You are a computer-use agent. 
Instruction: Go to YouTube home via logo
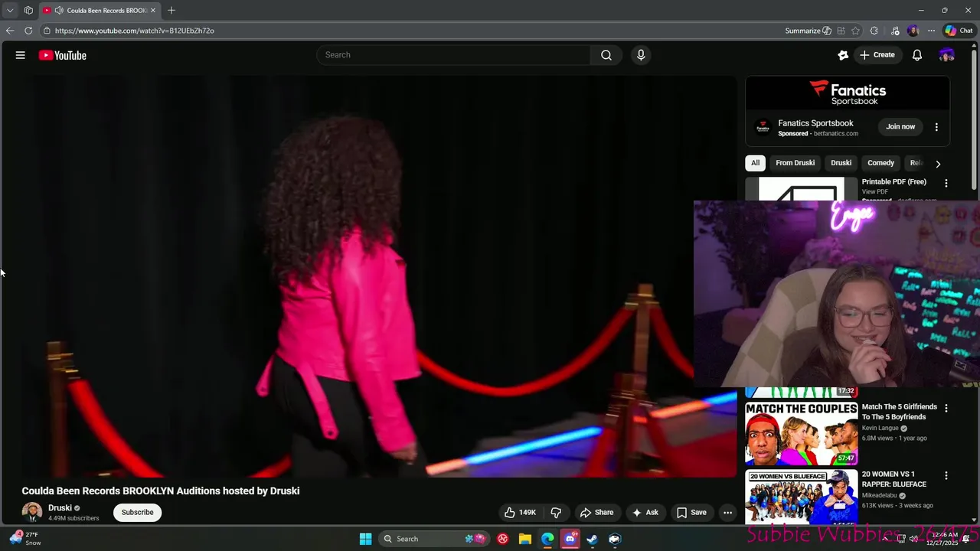tap(62, 55)
